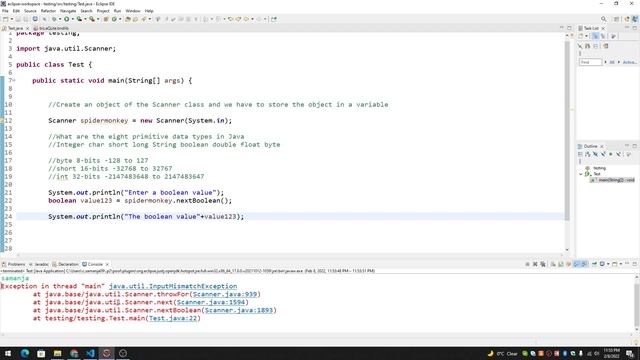This screenshot has height=360, width=640.
Task: Click the Task List new task icon
Action: tap(580, 36)
